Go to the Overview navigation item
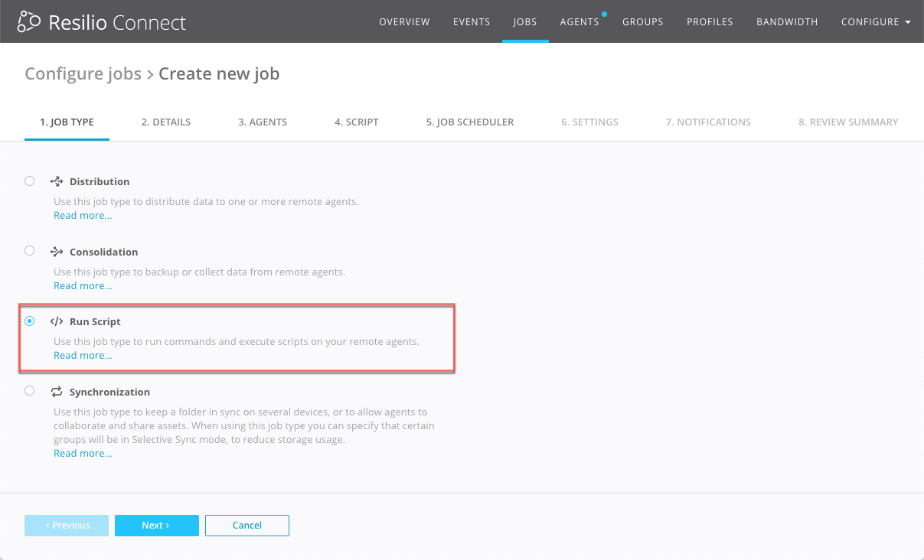This screenshot has width=924, height=560. pyautogui.click(x=404, y=22)
